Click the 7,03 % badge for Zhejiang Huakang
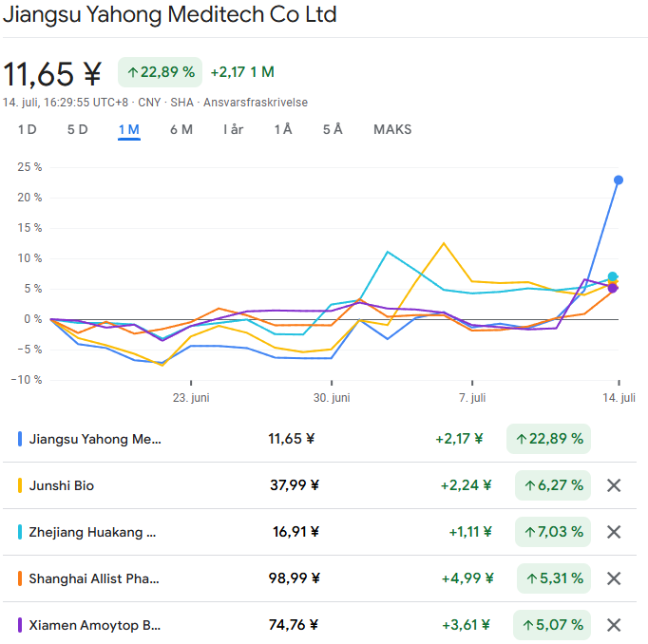The image size is (648, 644). [553, 532]
